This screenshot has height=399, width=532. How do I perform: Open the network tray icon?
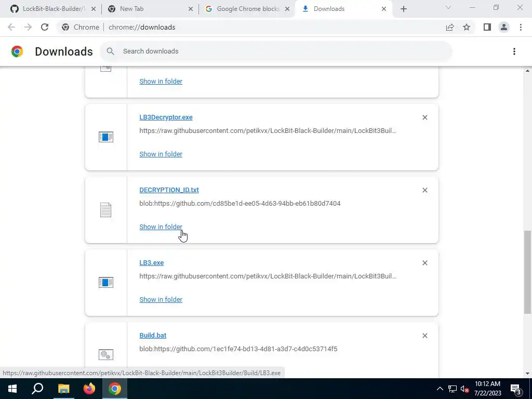click(x=453, y=389)
